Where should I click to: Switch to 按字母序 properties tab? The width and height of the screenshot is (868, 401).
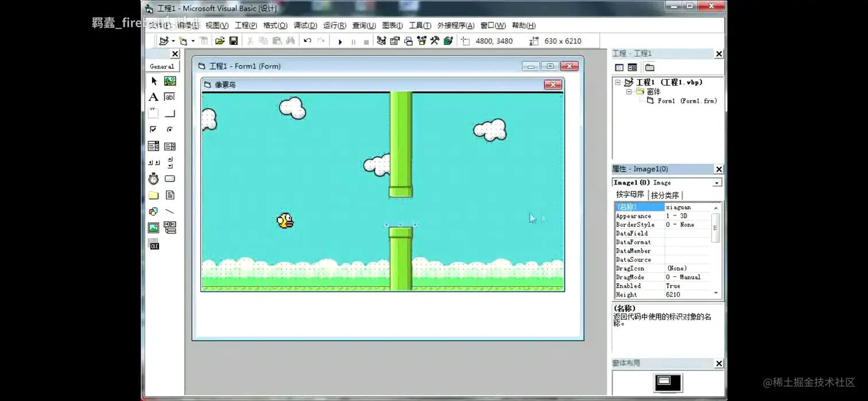coord(630,195)
